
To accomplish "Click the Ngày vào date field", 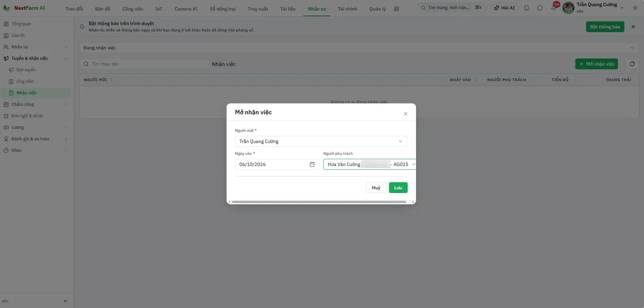I will pos(277,164).
